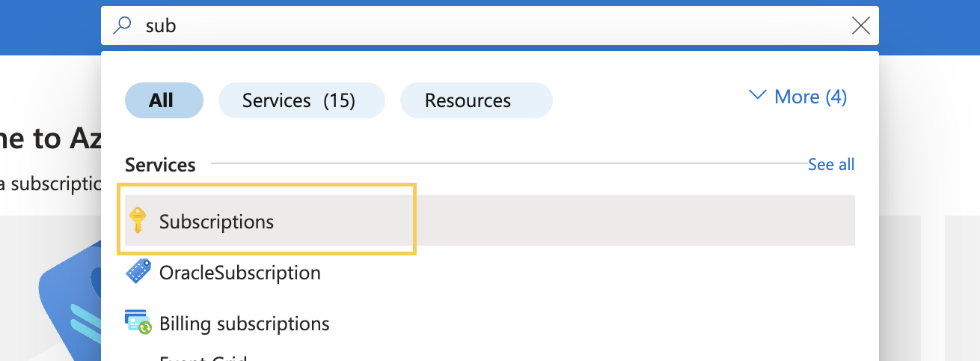Viewport: 980px width, 361px height.
Task: Click the Billing subscriptions card icon
Action: (138, 323)
